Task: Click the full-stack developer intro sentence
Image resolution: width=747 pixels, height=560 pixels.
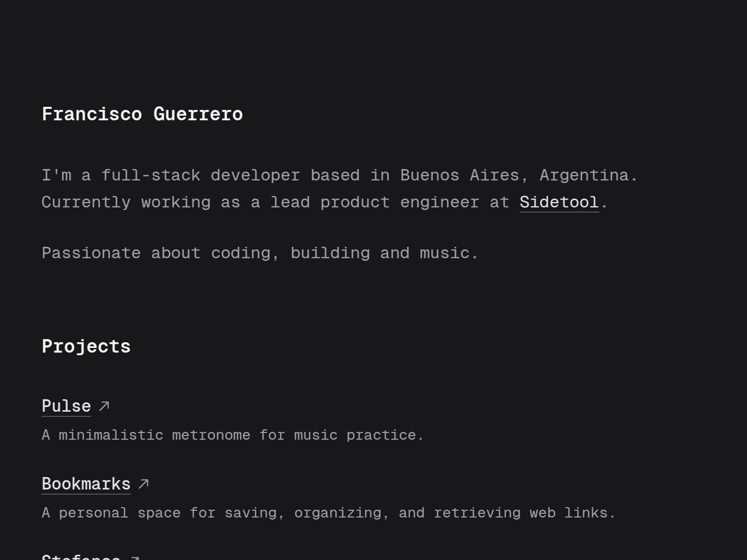Action: 340,175
